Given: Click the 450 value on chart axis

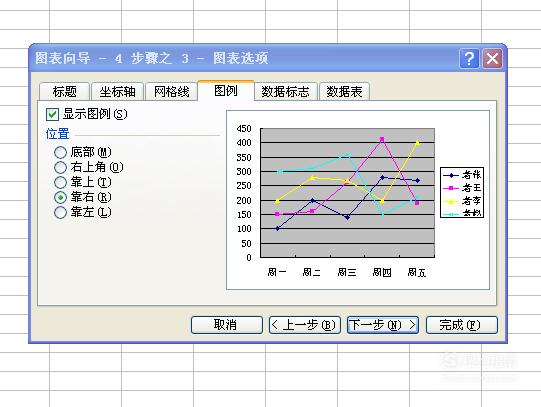Looking at the screenshot, I should [244, 129].
